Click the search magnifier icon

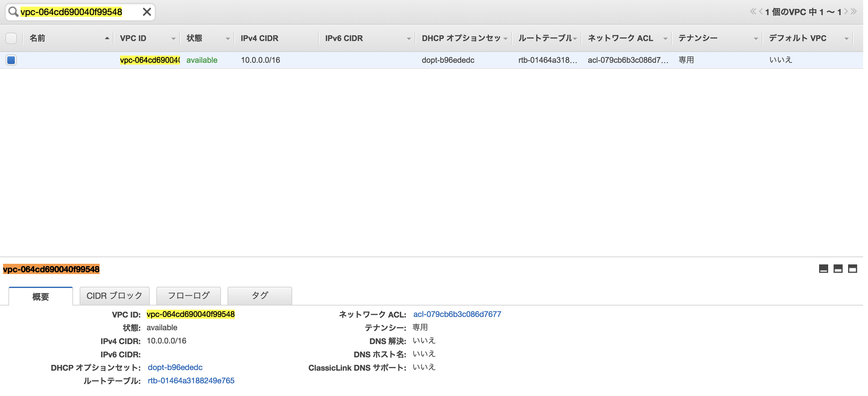tap(13, 12)
